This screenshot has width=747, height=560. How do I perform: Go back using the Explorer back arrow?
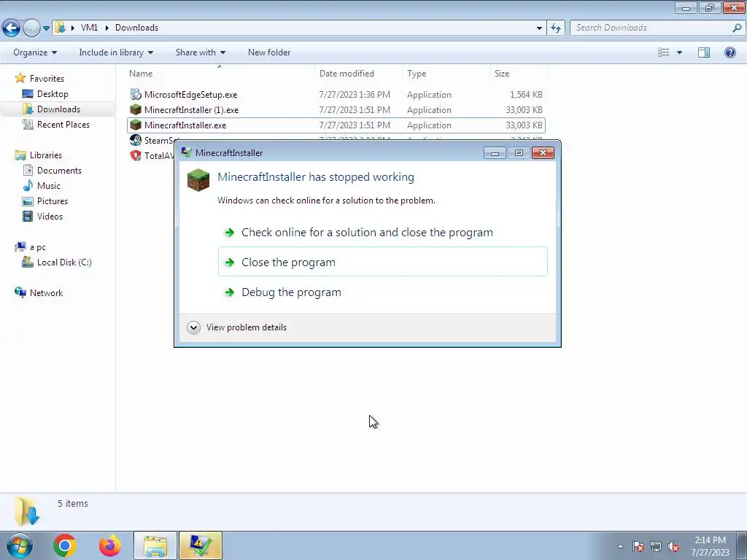(12, 28)
